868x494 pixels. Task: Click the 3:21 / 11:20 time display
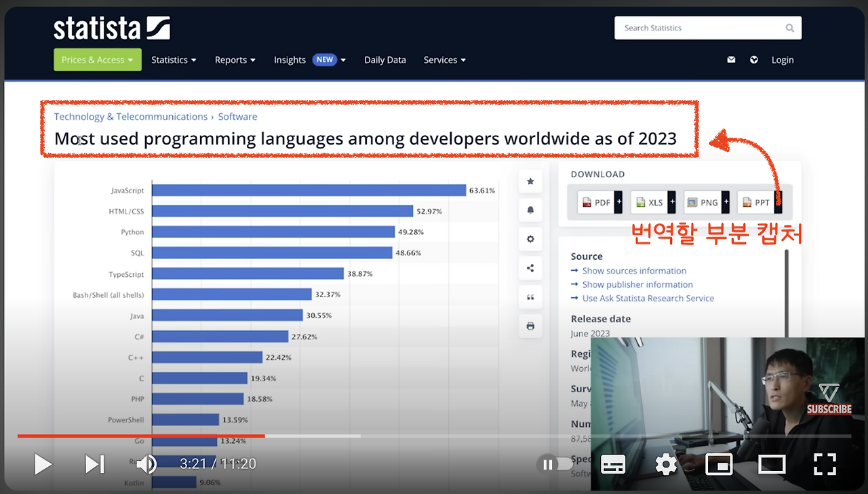click(218, 464)
